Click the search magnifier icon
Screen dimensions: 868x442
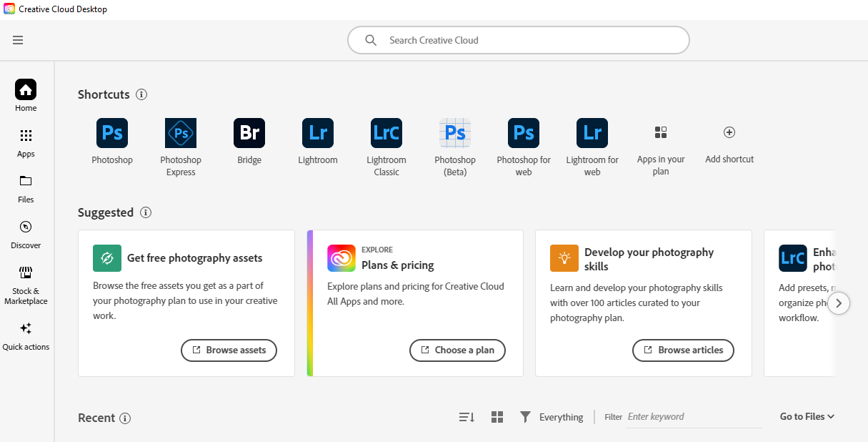click(x=371, y=40)
